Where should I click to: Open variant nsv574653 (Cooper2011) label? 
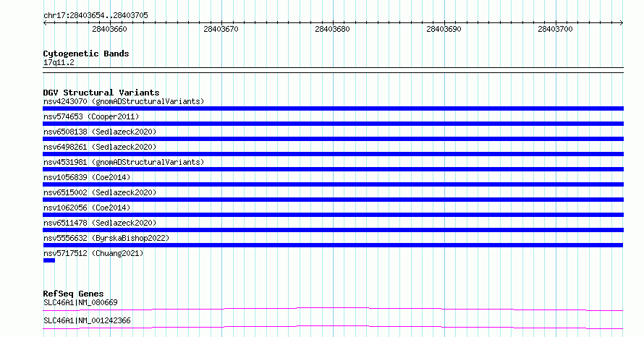pyautogui.click(x=91, y=116)
